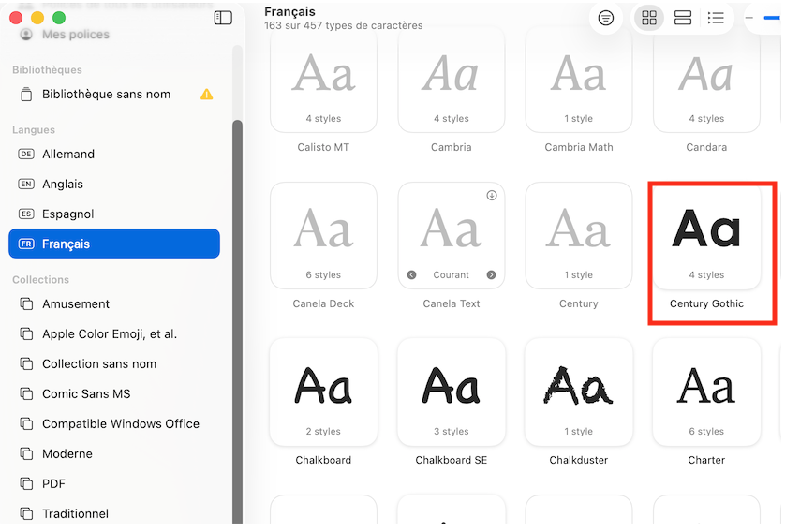
Task: Click the "Chalkduster" font name label
Action: click(x=579, y=460)
